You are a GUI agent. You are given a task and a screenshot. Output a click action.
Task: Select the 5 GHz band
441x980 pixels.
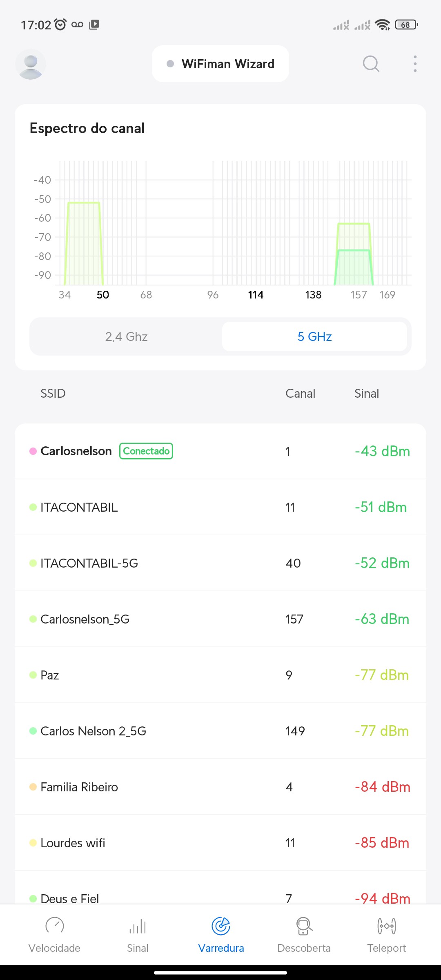coord(314,336)
